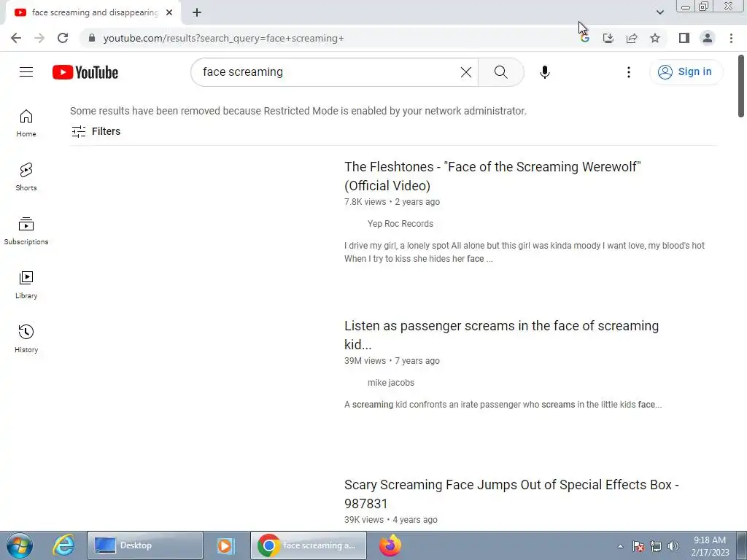This screenshot has height=560, width=747.
Task: Click the Google icon in the address bar
Action: coord(585,38)
